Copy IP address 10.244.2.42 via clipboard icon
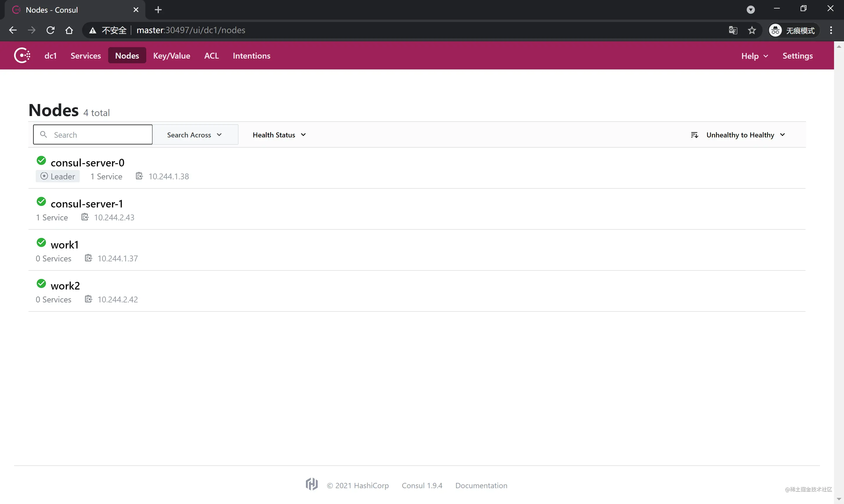Viewport: 844px width, 504px height. point(88,299)
